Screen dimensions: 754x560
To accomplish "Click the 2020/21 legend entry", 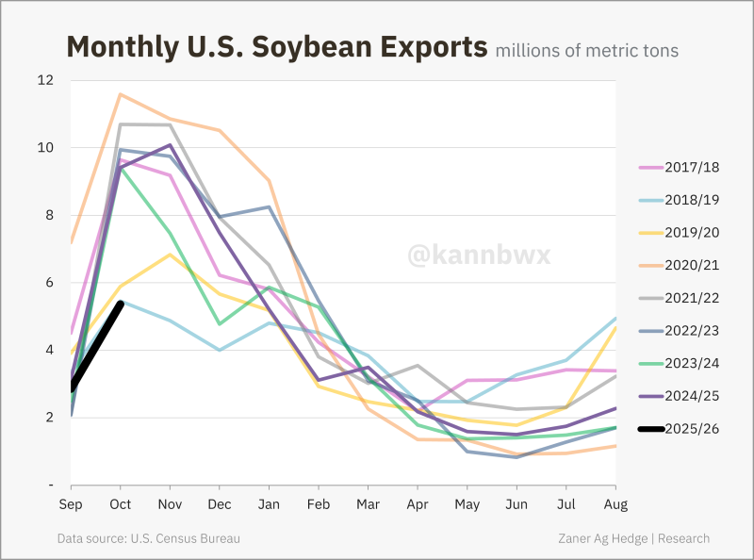I will [693, 265].
